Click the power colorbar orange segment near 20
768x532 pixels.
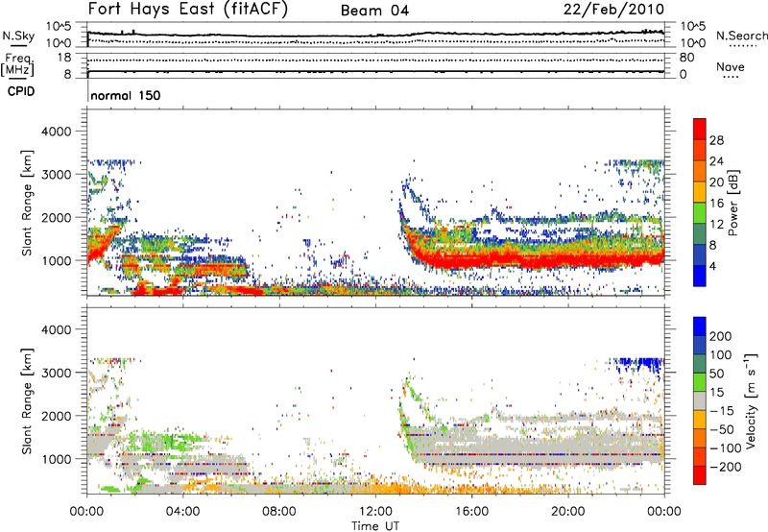700,172
